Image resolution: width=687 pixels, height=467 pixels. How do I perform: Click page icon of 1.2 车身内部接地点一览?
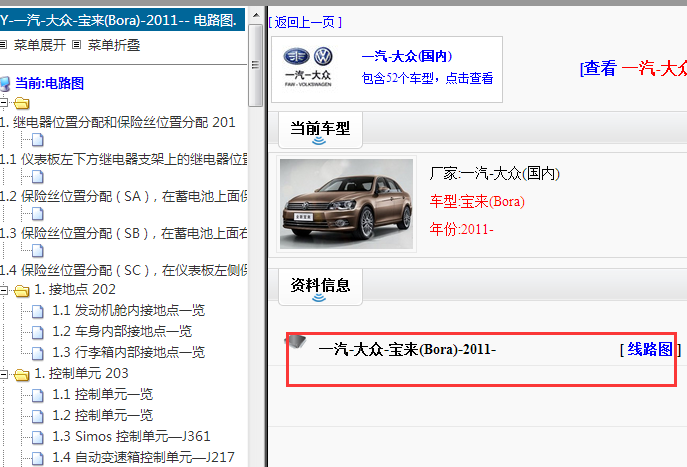click(x=38, y=333)
